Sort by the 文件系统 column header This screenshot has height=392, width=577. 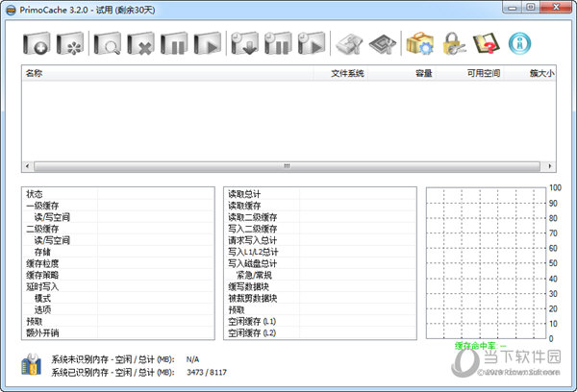[341, 73]
